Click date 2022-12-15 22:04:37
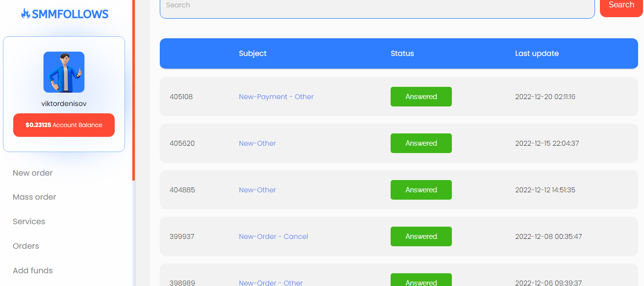 547,143
